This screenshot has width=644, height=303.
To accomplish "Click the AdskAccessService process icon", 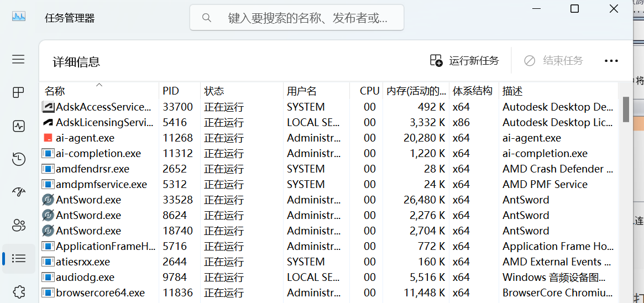I will (x=48, y=107).
